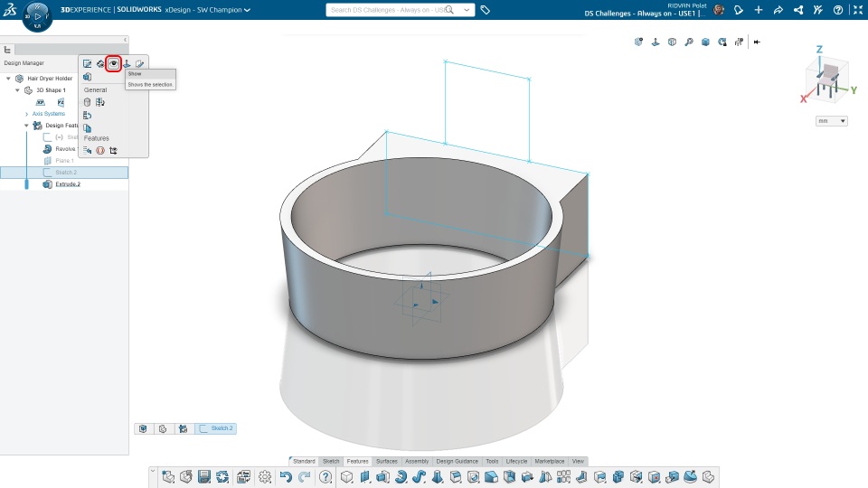
Task: Click the tree reorder icon beside the cylinder
Action: [100, 102]
